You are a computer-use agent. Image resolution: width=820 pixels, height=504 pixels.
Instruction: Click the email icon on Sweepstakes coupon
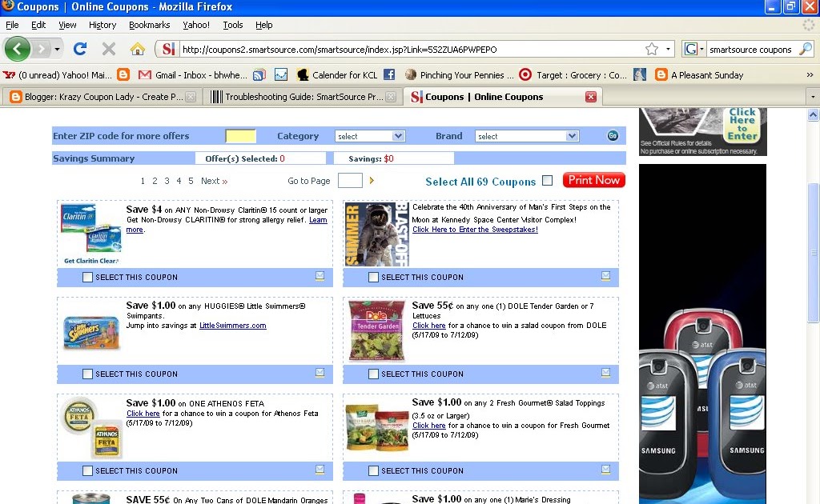605,276
